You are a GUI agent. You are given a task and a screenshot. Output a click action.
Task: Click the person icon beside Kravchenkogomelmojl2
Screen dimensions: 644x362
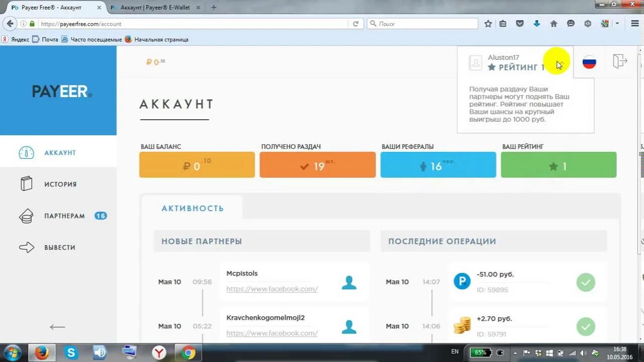click(x=349, y=326)
